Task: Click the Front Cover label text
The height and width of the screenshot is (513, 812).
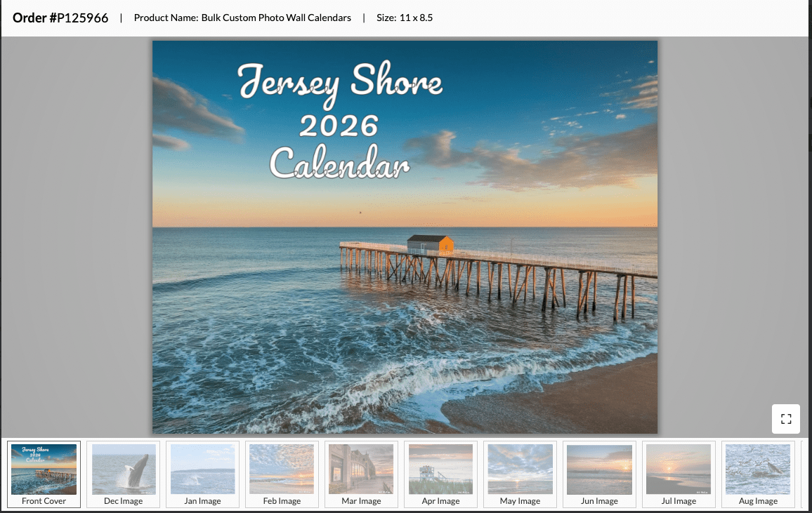Action: click(x=44, y=500)
